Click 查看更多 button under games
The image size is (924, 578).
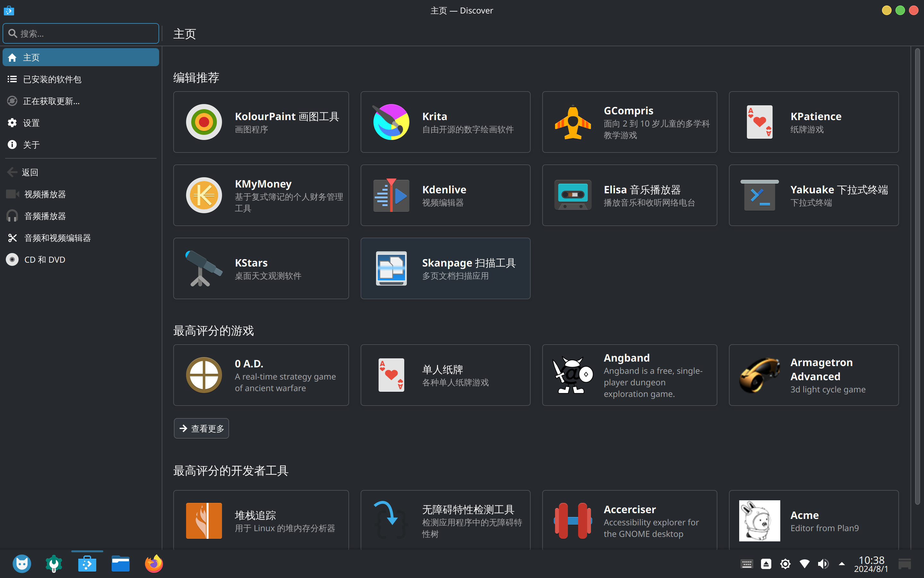(201, 429)
